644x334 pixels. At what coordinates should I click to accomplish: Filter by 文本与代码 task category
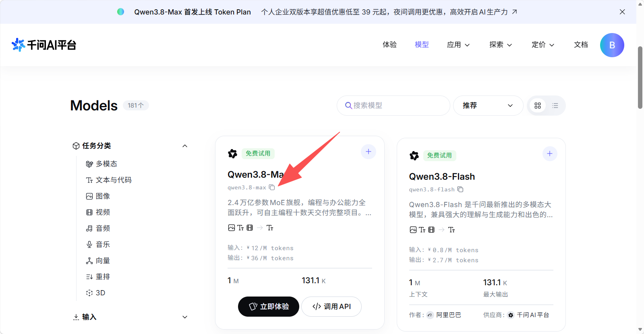[109, 180]
